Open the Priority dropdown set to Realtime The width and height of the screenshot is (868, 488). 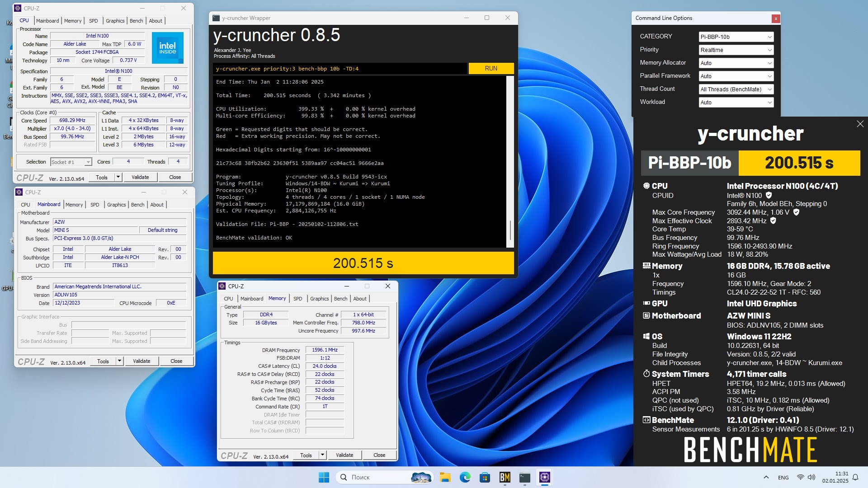(736, 50)
